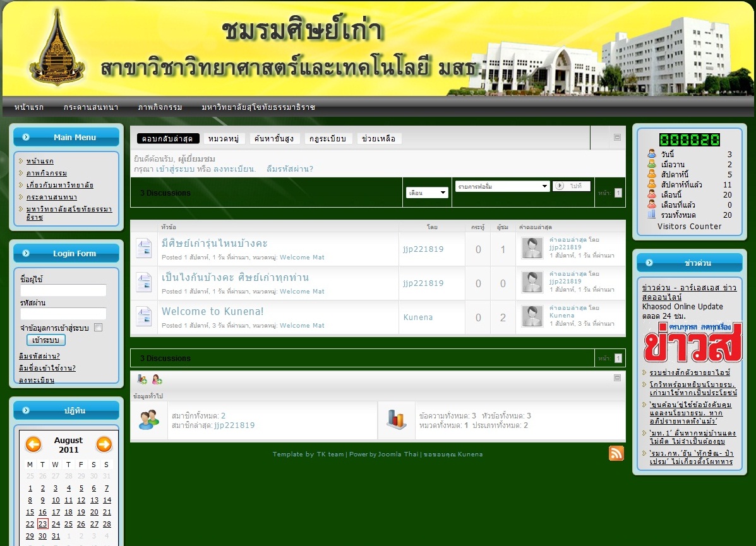Open the 'Welcome to Kunena!' topic link

[212, 311]
